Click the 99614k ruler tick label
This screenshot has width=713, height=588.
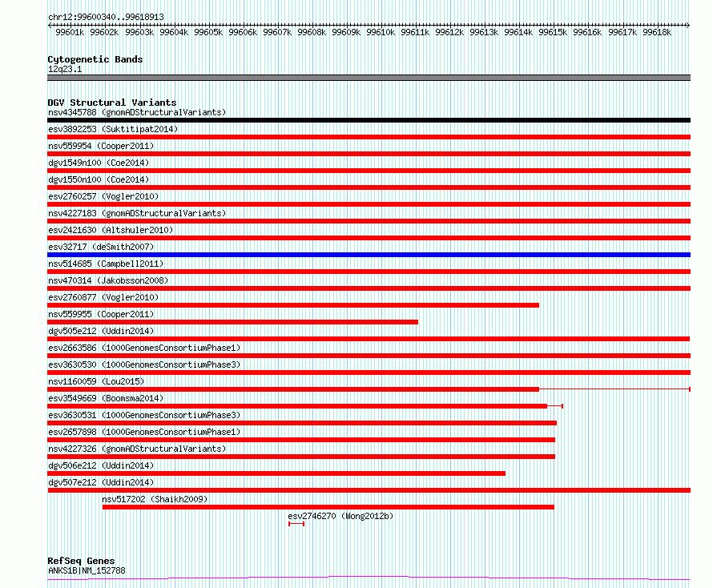(x=518, y=32)
